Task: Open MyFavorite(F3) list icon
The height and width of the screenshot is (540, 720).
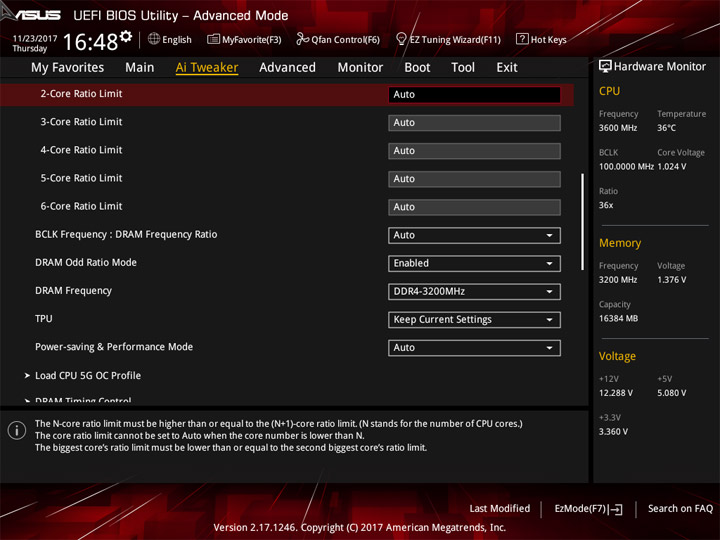Action: (x=213, y=39)
